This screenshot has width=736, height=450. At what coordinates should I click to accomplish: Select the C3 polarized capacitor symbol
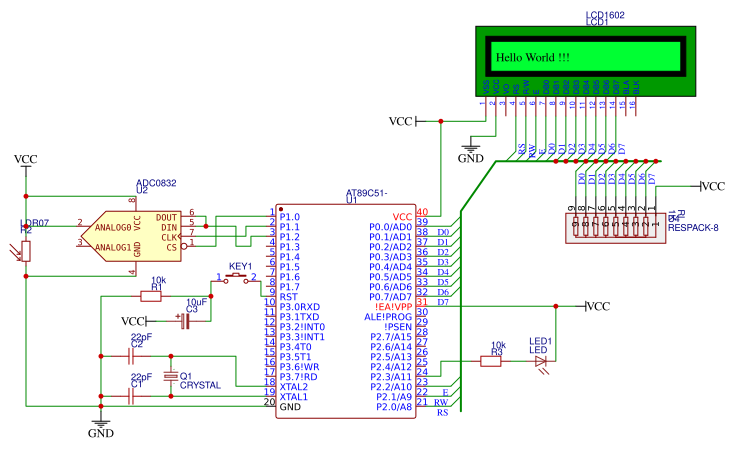tap(185, 321)
